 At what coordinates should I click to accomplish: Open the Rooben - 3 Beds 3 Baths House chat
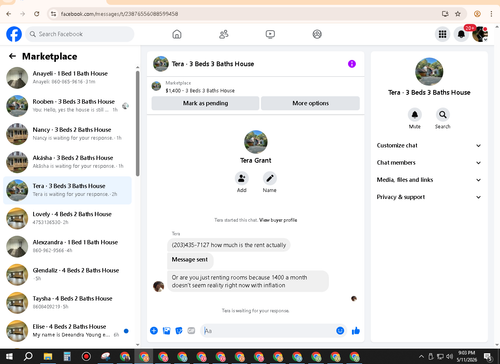[x=67, y=106]
